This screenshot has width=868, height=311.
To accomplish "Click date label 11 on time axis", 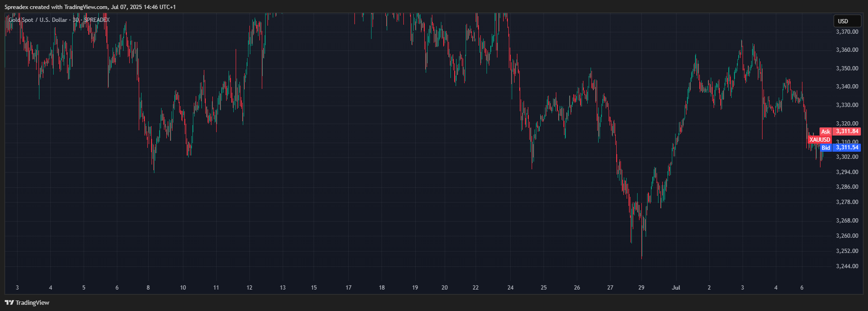I will 216,288.
